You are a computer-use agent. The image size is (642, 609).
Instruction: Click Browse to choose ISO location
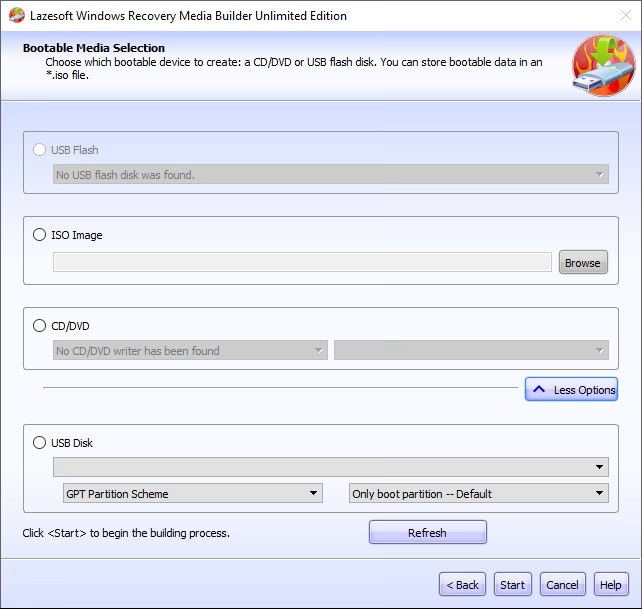coord(583,262)
